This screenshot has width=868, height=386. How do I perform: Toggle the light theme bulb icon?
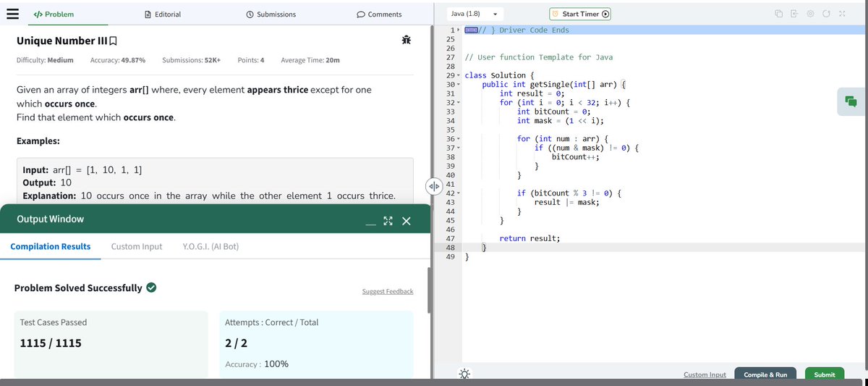tap(464, 374)
